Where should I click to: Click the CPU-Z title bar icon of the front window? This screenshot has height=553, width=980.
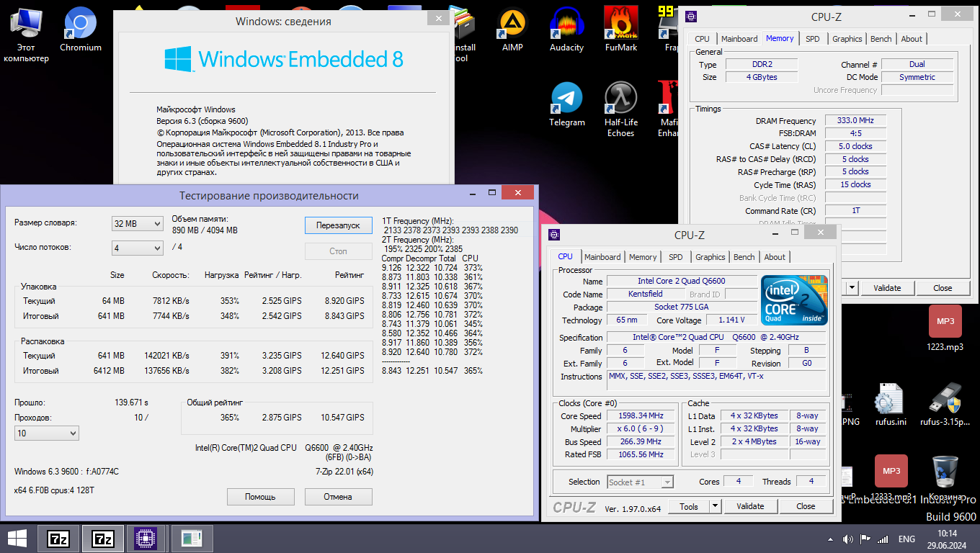click(554, 235)
